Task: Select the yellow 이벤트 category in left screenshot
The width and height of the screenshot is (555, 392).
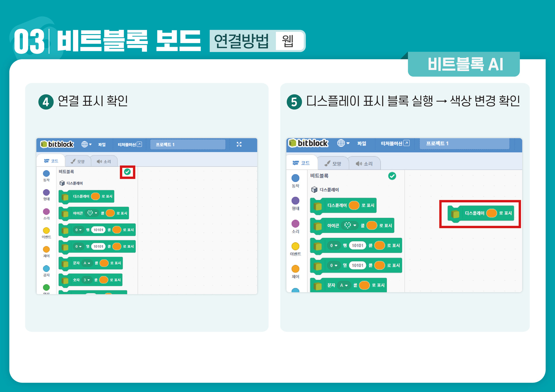Action: click(x=46, y=231)
